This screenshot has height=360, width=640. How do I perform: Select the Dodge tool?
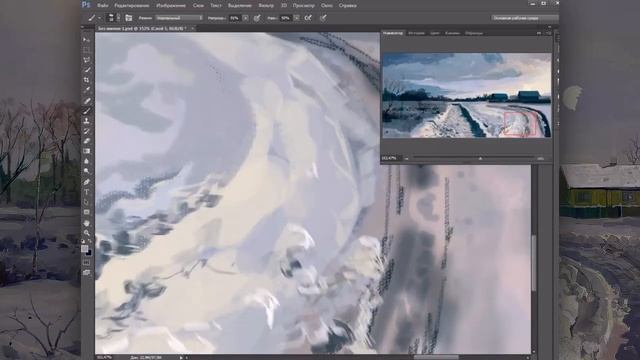click(x=87, y=171)
